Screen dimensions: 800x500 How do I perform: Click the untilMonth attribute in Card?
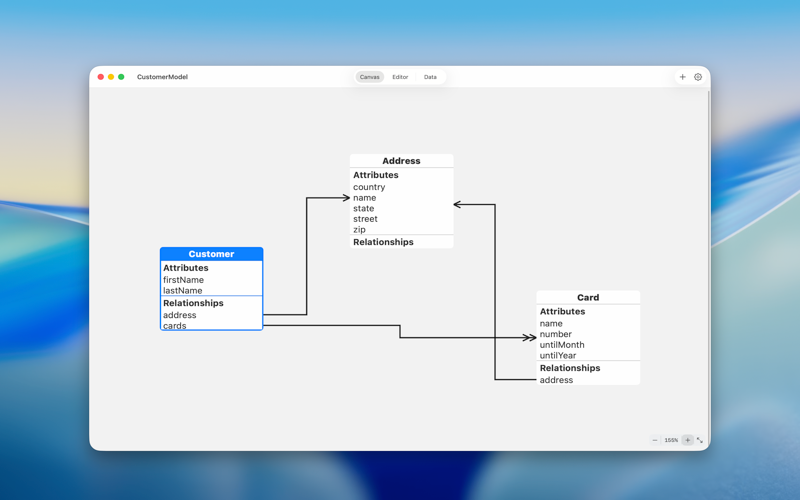point(562,345)
